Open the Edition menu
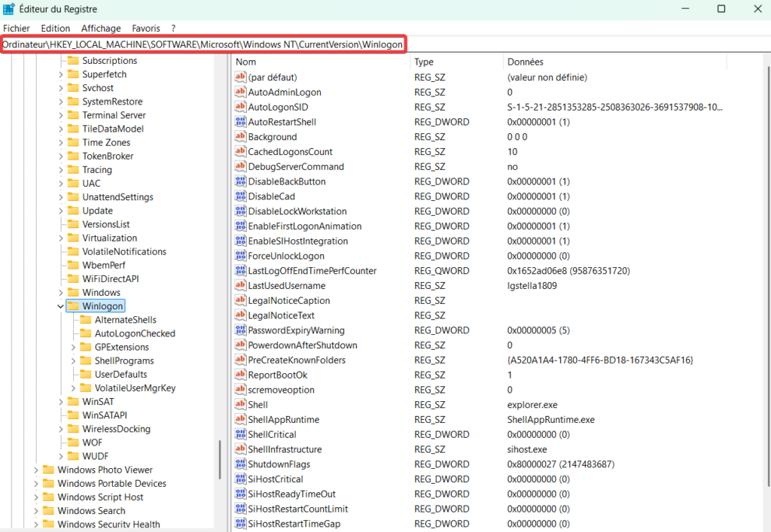The height and width of the screenshot is (532, 771). [55, 29]
